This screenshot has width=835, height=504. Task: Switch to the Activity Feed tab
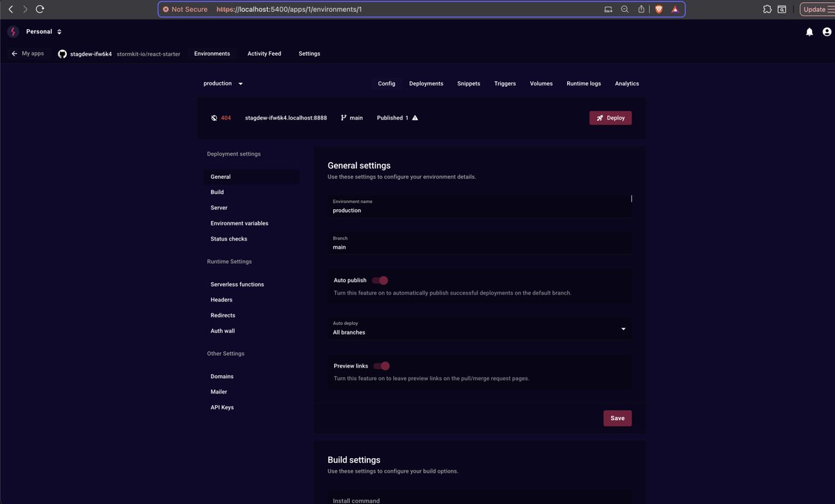point(264,54)
